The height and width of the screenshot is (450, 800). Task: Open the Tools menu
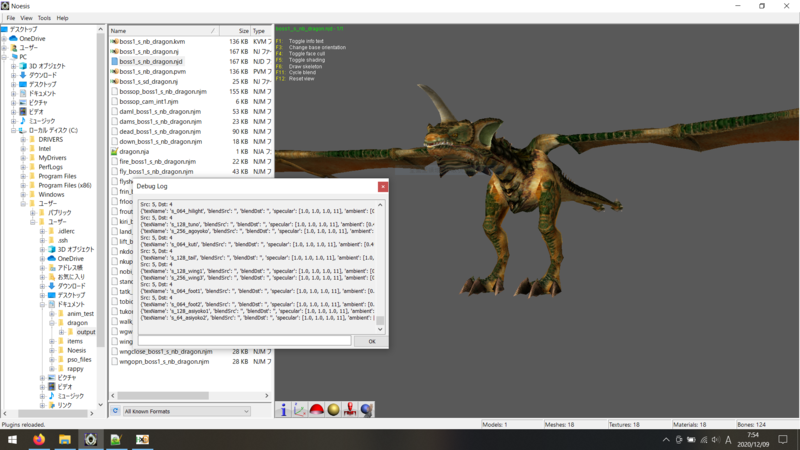(44, 18)
